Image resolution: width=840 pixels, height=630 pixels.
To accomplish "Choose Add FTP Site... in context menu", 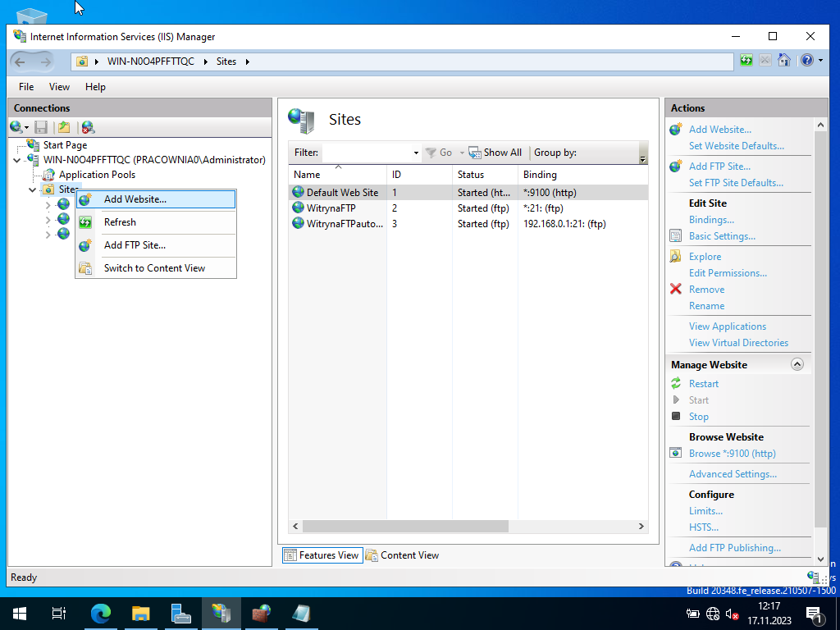I will tap(156, 245).
